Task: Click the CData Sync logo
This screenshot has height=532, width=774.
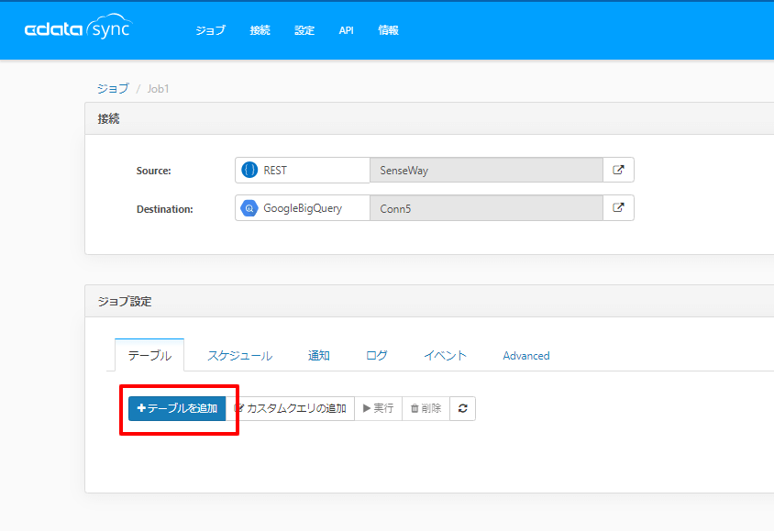Action: 77,29
